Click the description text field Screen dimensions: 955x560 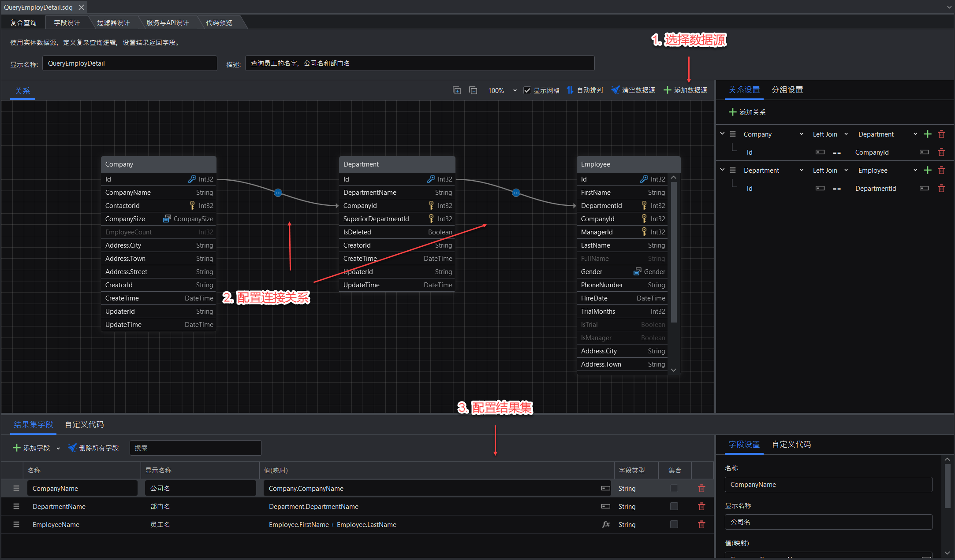click(x=420, y=63)
